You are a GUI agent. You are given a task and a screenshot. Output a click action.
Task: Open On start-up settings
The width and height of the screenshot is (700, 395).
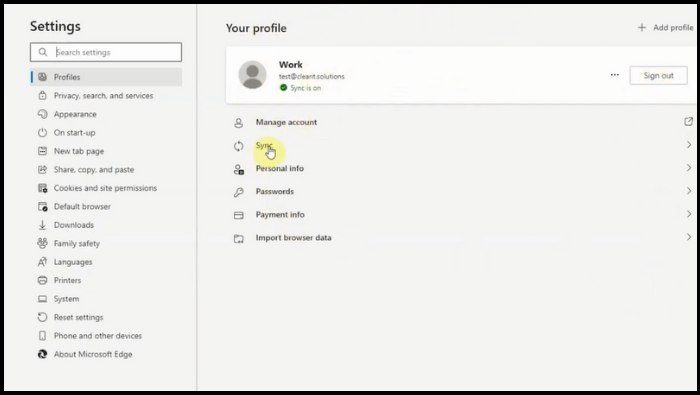click(106, 133)
